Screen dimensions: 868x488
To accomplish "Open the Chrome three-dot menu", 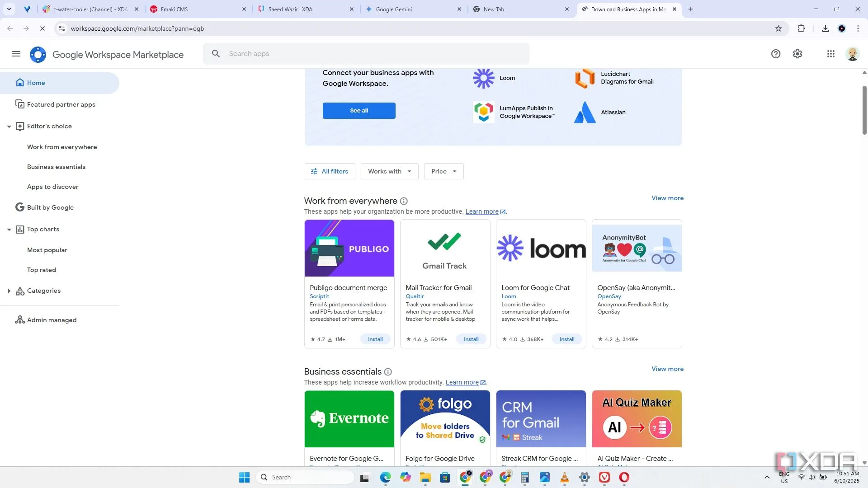I will tap(858, 28).
